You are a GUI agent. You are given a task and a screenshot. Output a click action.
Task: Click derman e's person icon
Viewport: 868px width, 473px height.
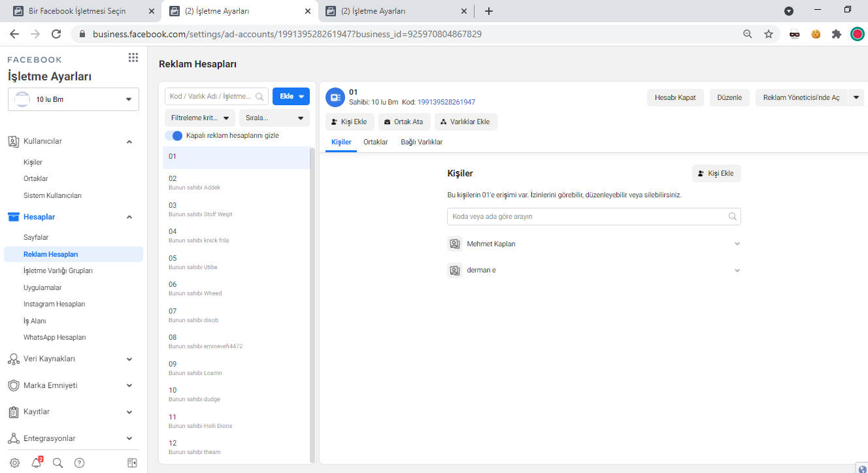(455, 270)
